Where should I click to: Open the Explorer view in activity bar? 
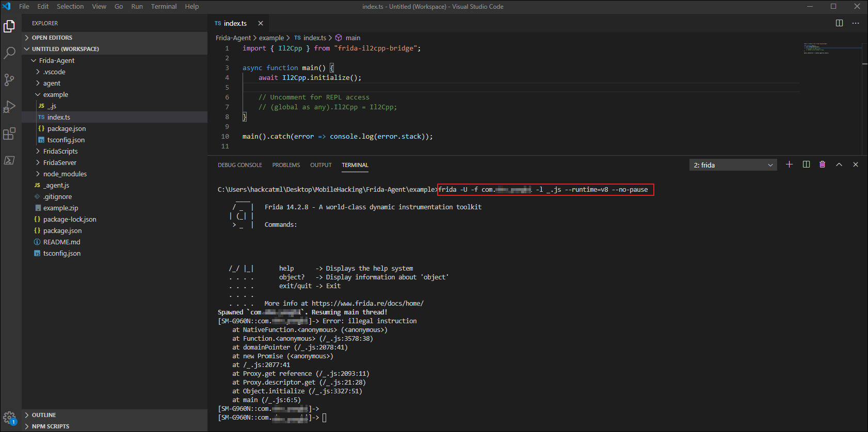[x=9, y=26]
